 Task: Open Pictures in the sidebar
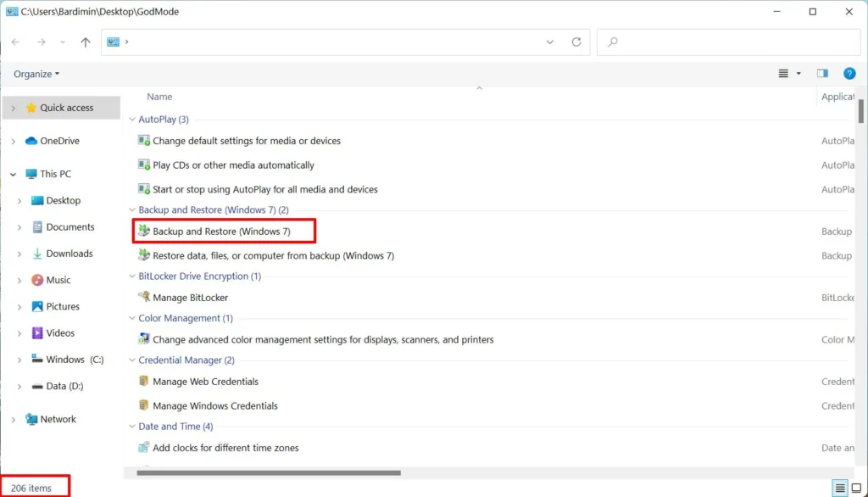[63, 307]
